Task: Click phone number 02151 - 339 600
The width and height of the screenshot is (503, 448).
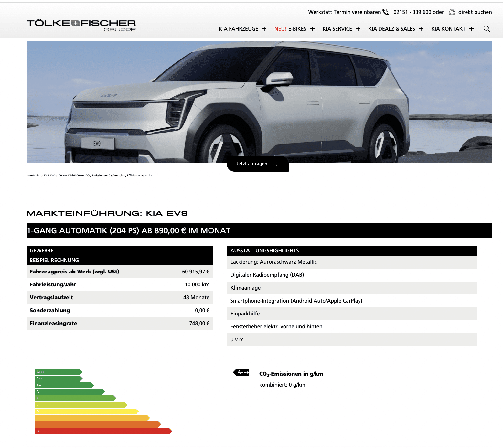Action: click(x=412, y=12)
